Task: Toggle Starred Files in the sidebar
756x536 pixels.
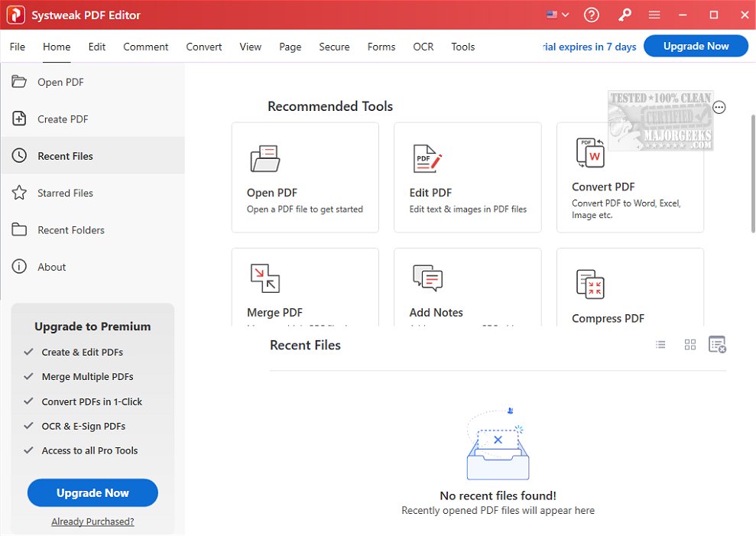Action: [x=67, y=193]
